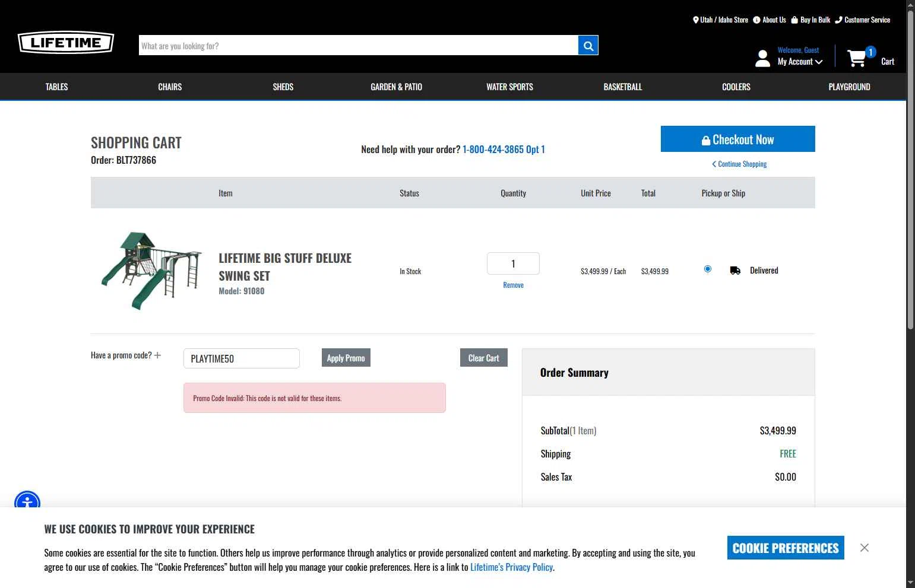The width and height of the screenshot is (915, 588).
Task: Open the Water Sports menu
Action: tap(509, 87)
